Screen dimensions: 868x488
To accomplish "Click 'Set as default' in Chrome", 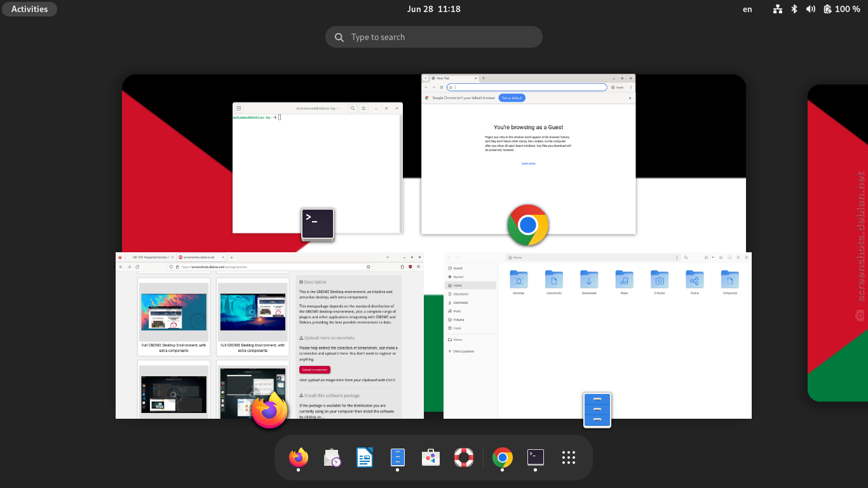I will coord(512,98).
